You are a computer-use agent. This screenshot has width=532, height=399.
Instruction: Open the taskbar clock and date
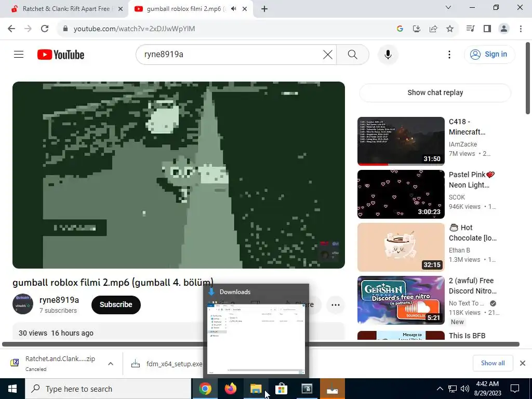coord(487,389)
